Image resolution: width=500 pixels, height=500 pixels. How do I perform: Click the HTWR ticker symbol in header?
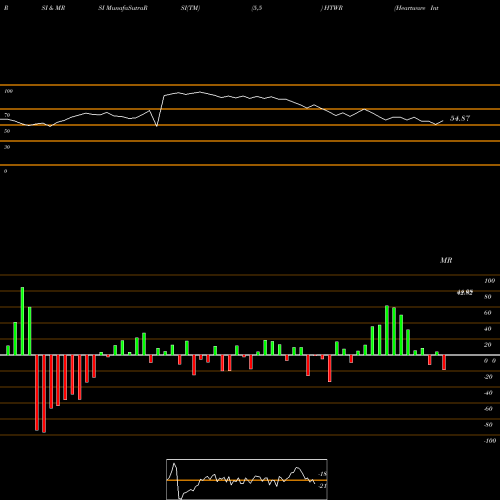[333, 8]
